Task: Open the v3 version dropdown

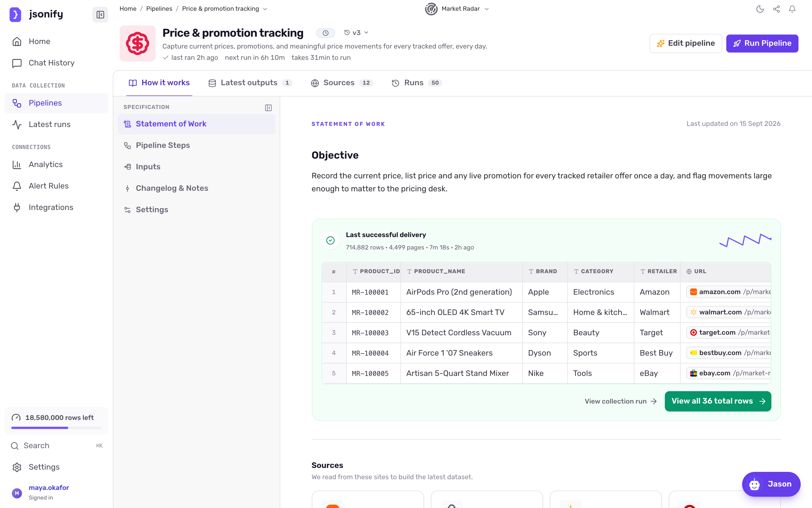Action: pyautogui.click(x=356, y=32)
